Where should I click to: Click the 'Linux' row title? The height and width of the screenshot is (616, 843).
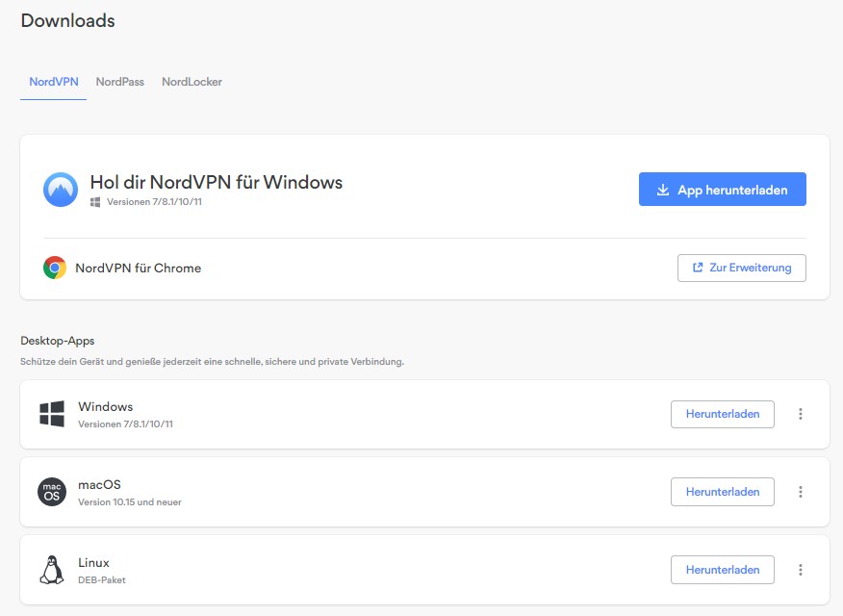(x=93, y=562)
